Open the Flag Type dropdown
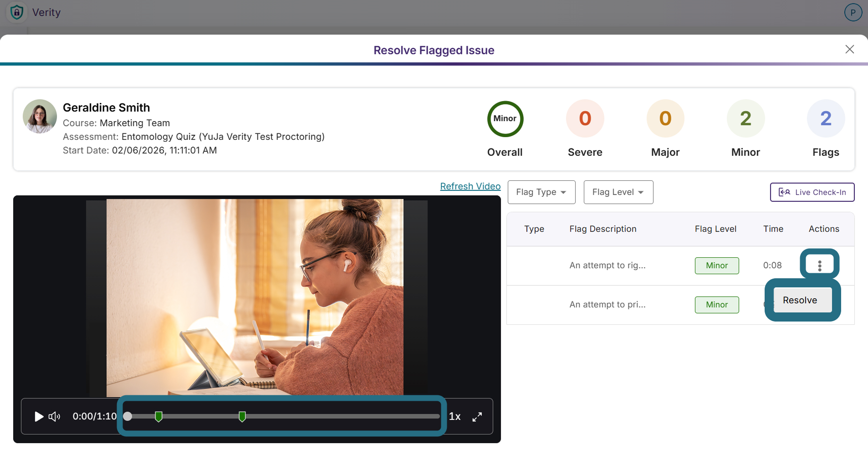Viewport: 868px width, 465px height. (541, 192)
